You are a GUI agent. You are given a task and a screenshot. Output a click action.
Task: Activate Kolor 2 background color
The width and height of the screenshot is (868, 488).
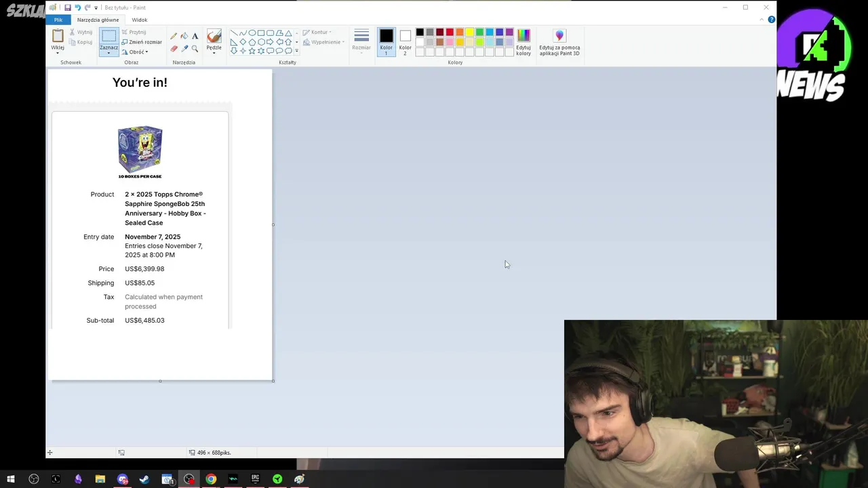(405, 41)
